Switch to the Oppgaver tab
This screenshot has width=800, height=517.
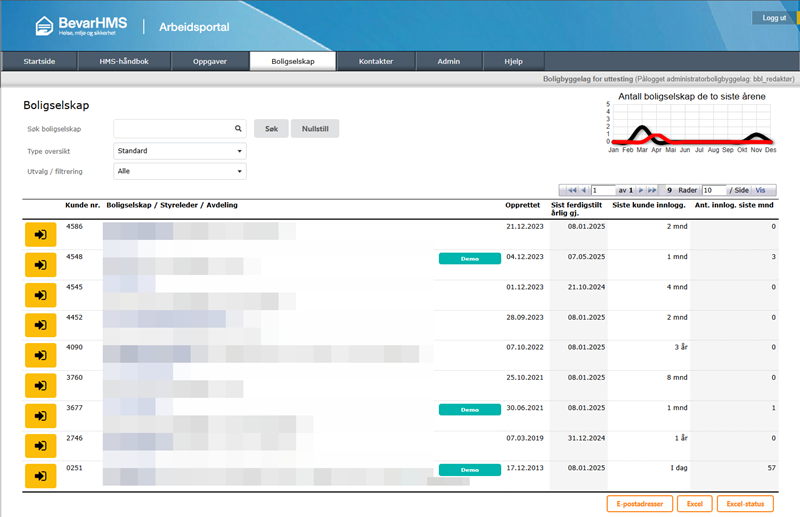pos(210,61)
